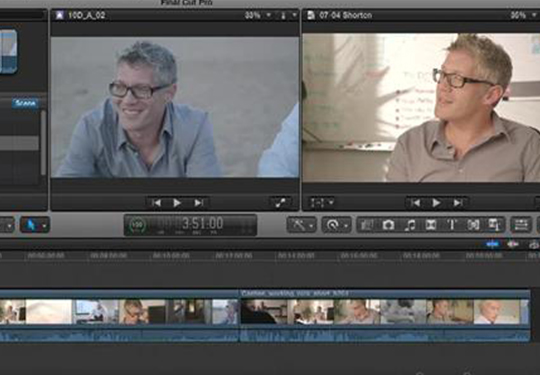Open the Music and Sound browser
Image resolution: width=540 pixels, height=375 pixels.
pyautogui.click(x=410, y=225)
